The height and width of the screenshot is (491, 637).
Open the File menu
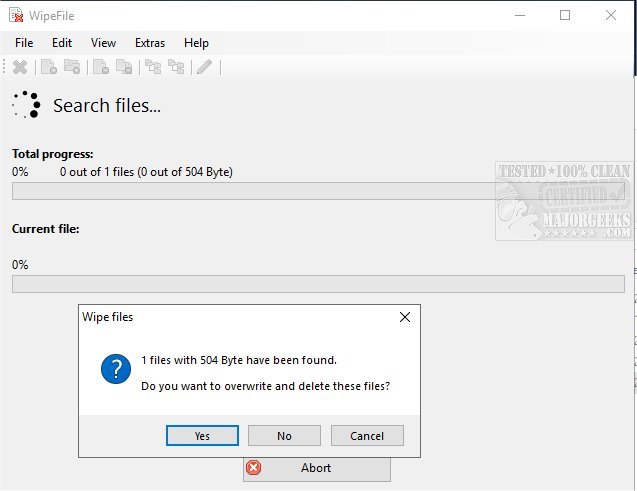click(24, 43)
